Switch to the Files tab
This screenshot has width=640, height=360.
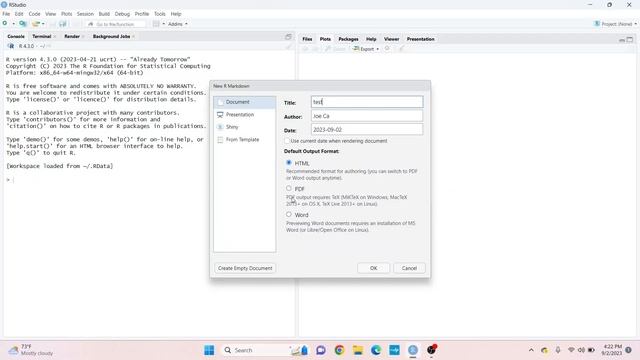point(307,39)
